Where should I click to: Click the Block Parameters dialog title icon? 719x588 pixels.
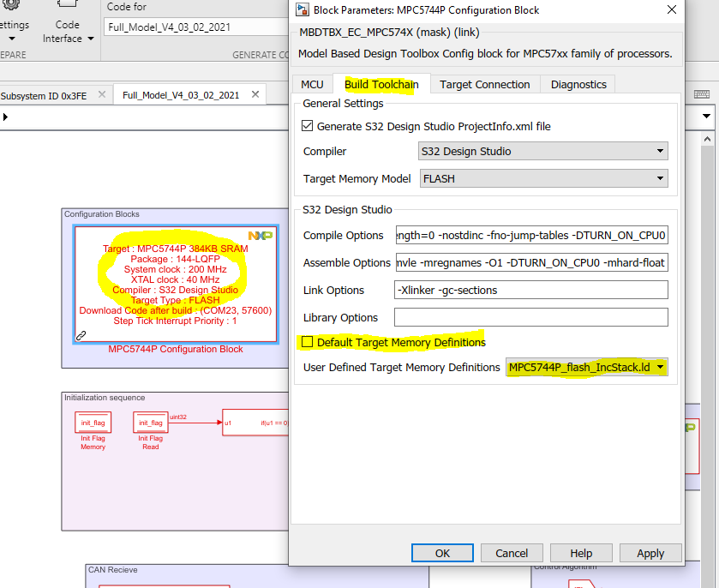pos(302,9)
